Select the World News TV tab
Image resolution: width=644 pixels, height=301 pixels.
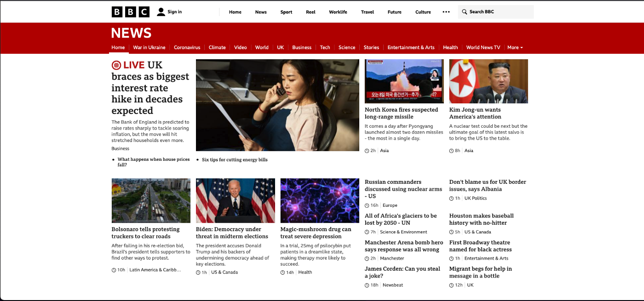483,47
